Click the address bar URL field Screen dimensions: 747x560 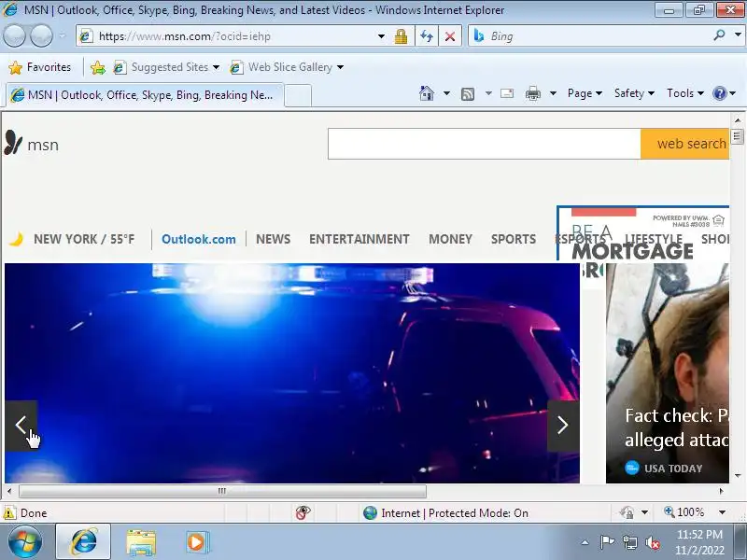coord(229,36)
